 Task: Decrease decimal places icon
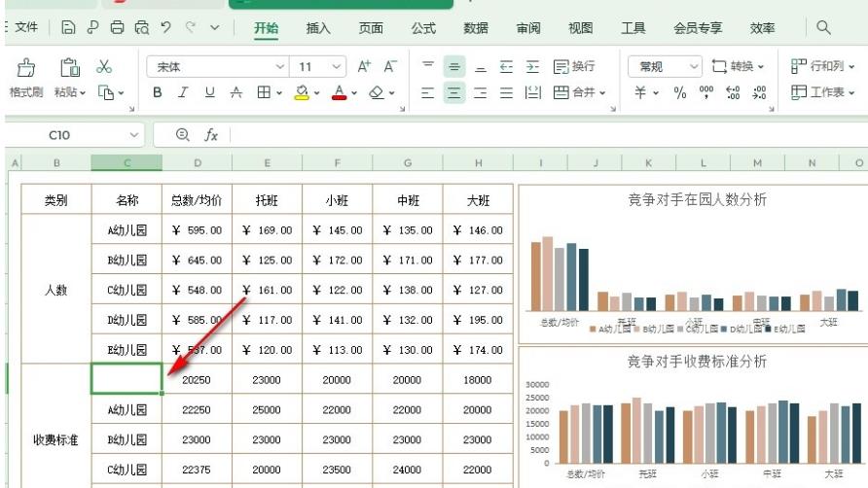coord(759,92)
